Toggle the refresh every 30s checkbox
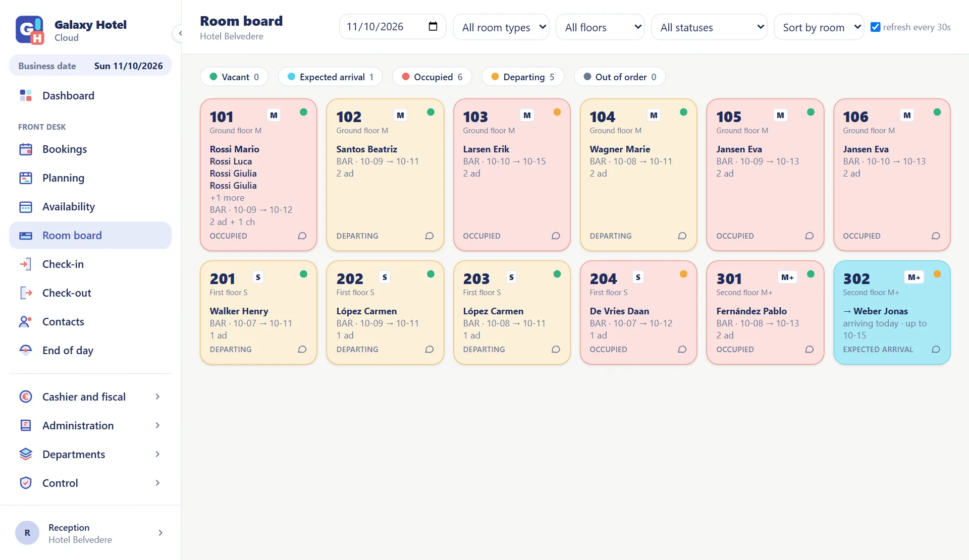The width and height of the screenshot is (969, 560). (x=876, y=27)
